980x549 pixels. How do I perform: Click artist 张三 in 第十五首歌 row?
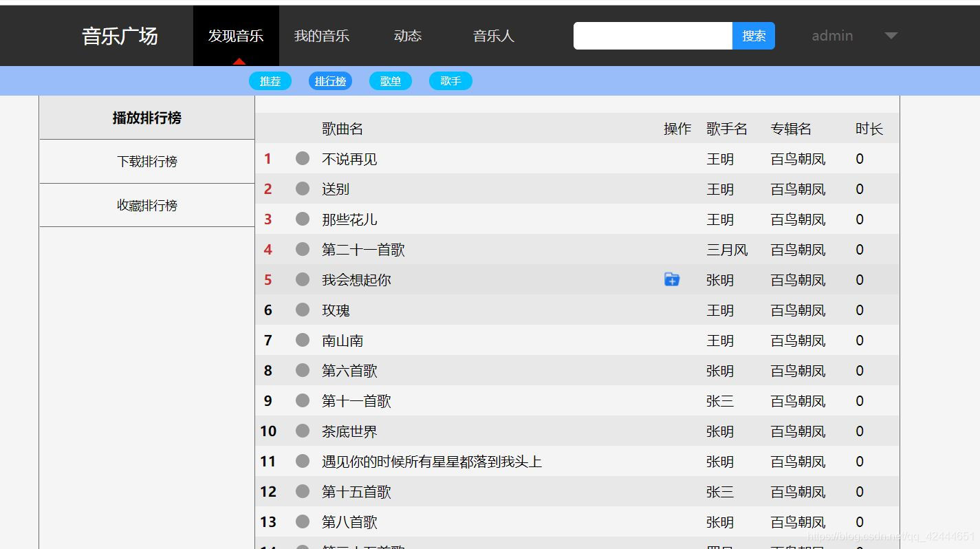(720, 492)
